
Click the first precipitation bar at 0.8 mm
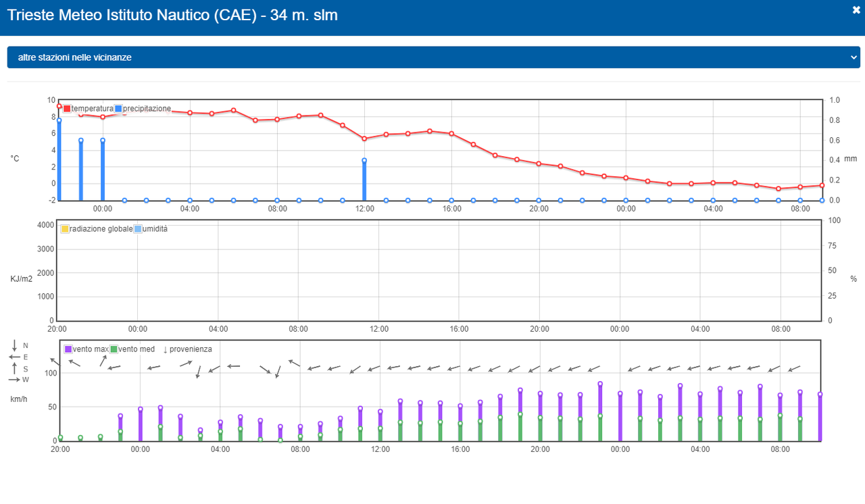click(59, 160)
